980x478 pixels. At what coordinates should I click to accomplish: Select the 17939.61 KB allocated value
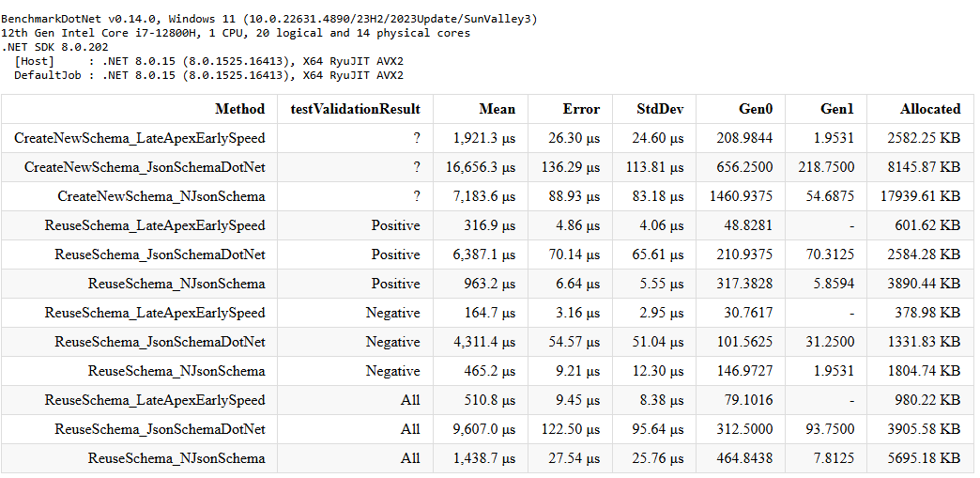coord(924,196)
